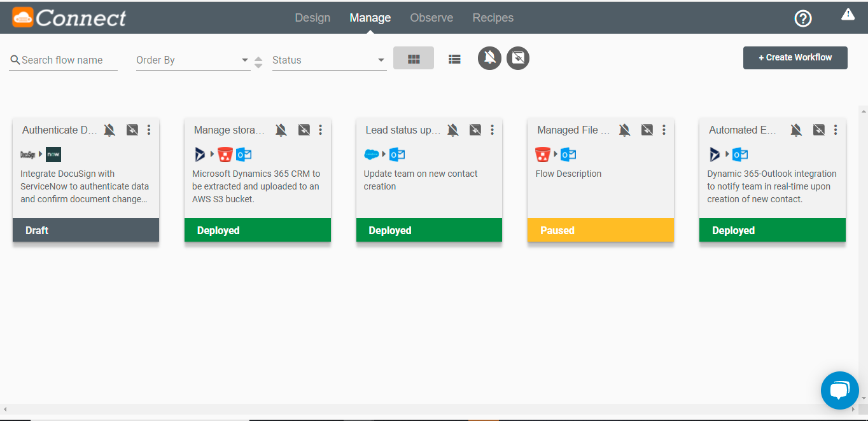Expand the Status filter dropdown
This screenshot has height=421, width=868.
coord(326,60)
